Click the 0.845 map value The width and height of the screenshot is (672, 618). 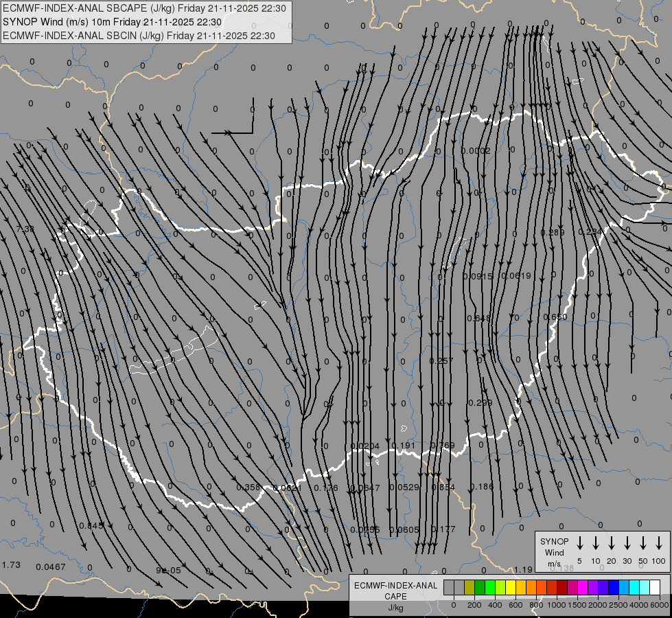[x=91, y=526]
